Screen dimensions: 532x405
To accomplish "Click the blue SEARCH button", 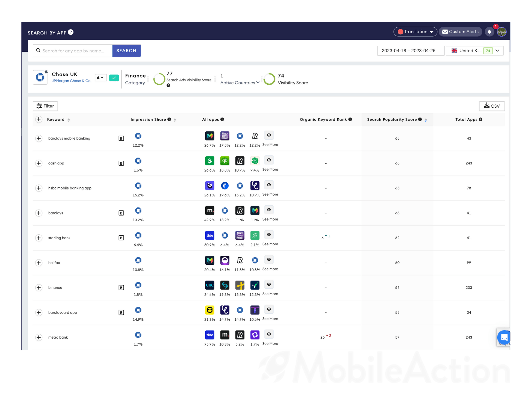I will point(126,51).
